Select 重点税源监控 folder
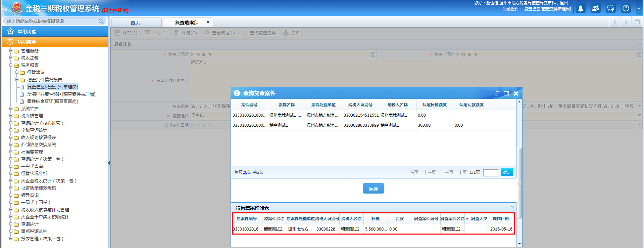Screen dimensions: 644x248 tap(34, 231)
